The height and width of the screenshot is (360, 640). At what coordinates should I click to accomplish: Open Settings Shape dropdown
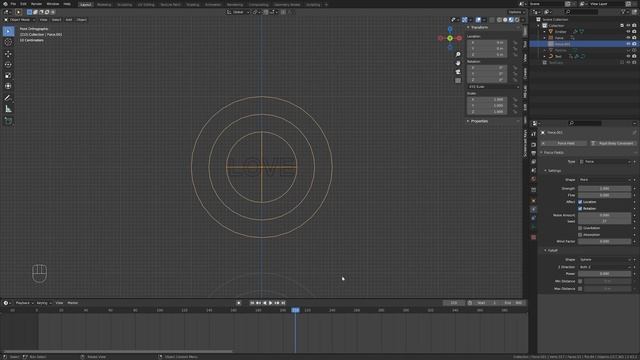pyautogui.click(x=605, y=180)
